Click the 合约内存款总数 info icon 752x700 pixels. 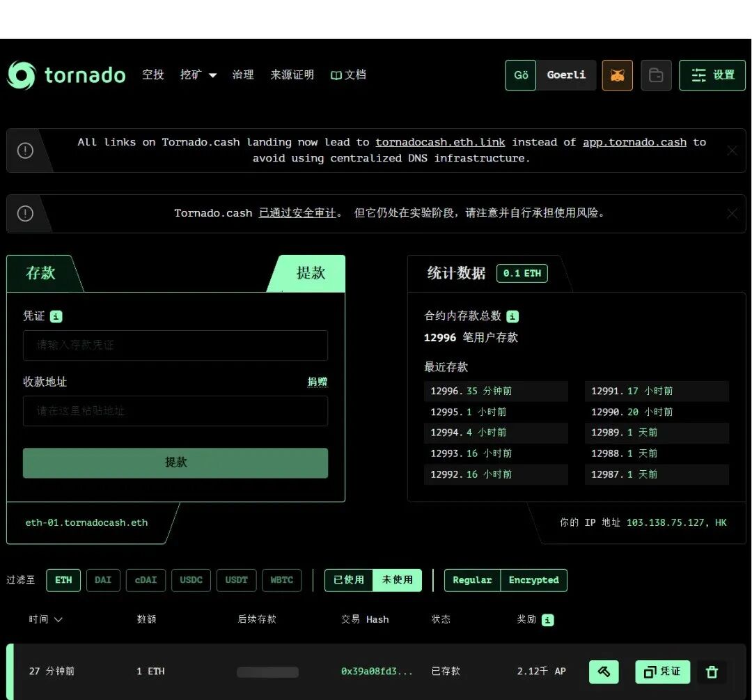pos(512,317)
